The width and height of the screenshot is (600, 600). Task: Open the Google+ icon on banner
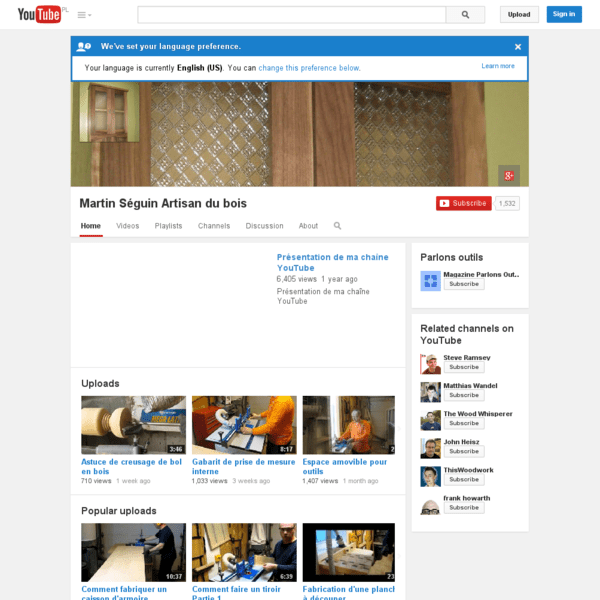(x=509, y=175)
